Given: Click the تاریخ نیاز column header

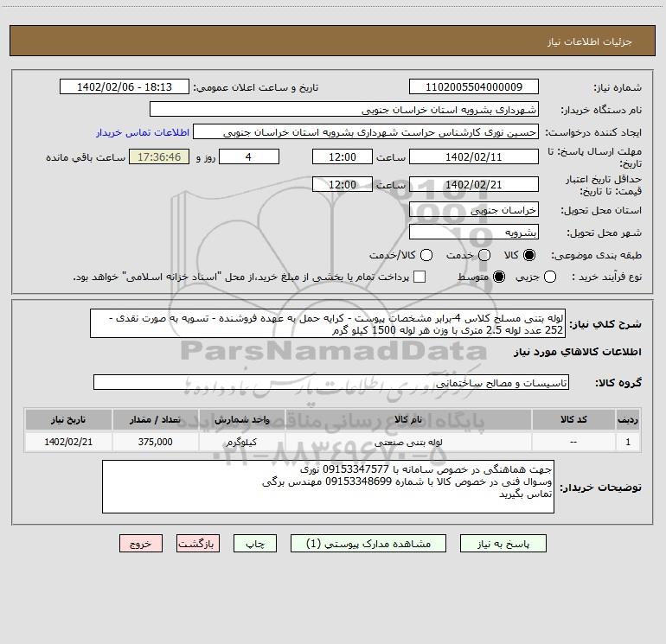Looking at the screenshot, I should [68, 419].
